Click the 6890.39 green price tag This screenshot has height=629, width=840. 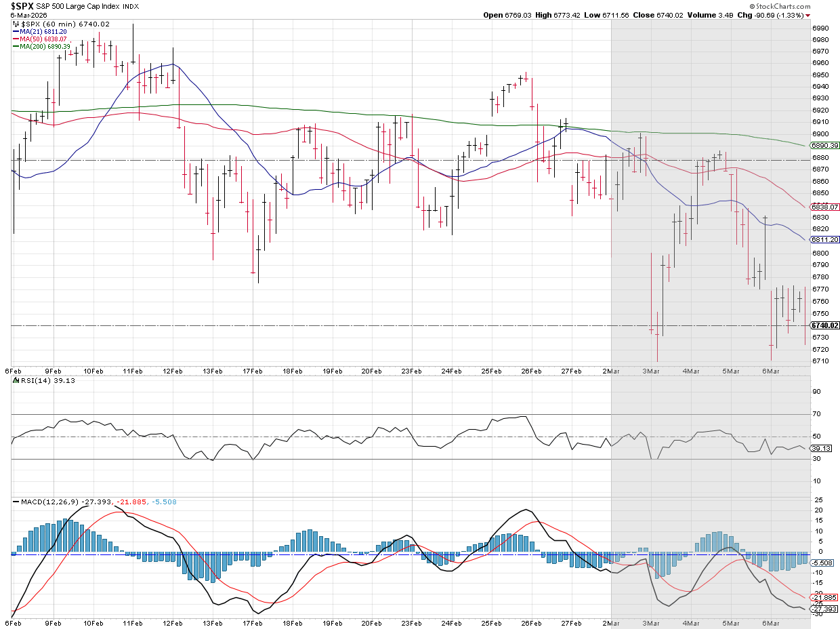click(x=825, y=146)
